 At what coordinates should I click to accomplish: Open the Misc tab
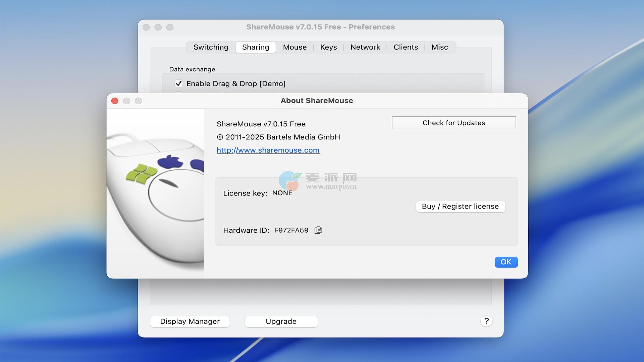coord(439,47)
